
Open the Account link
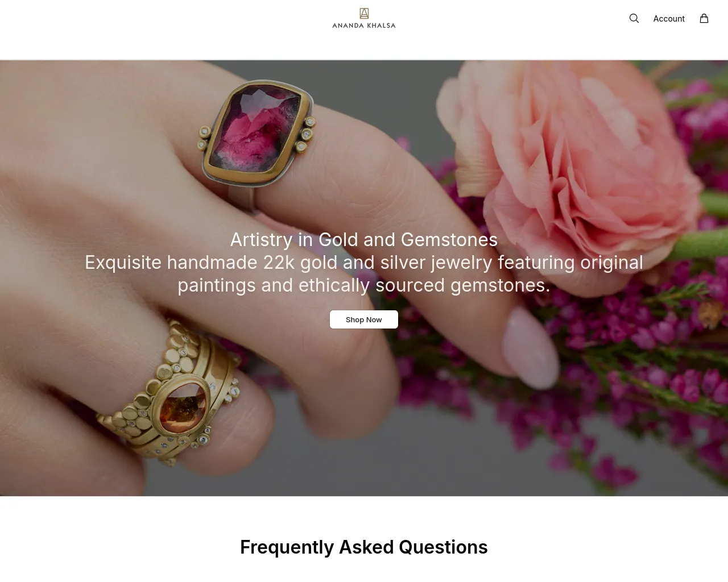[669, 19]
